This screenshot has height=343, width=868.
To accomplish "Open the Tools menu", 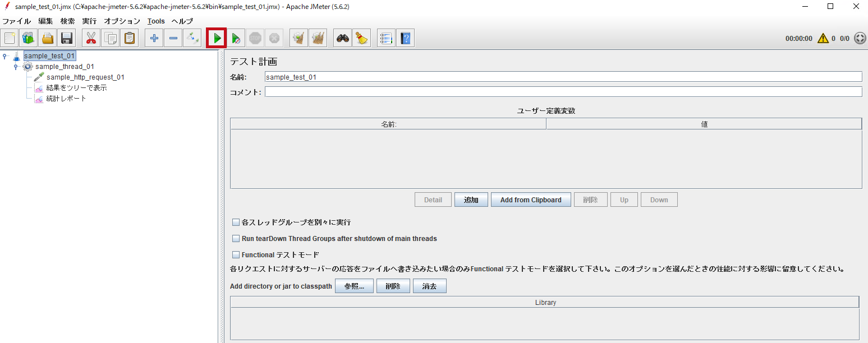I will 157,21.
